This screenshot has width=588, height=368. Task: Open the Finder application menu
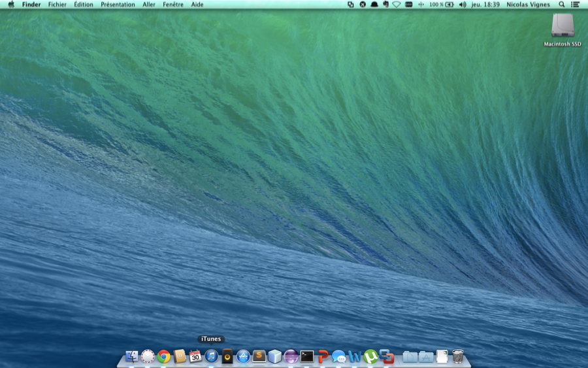pyautogui.click(x=31, y=5)
